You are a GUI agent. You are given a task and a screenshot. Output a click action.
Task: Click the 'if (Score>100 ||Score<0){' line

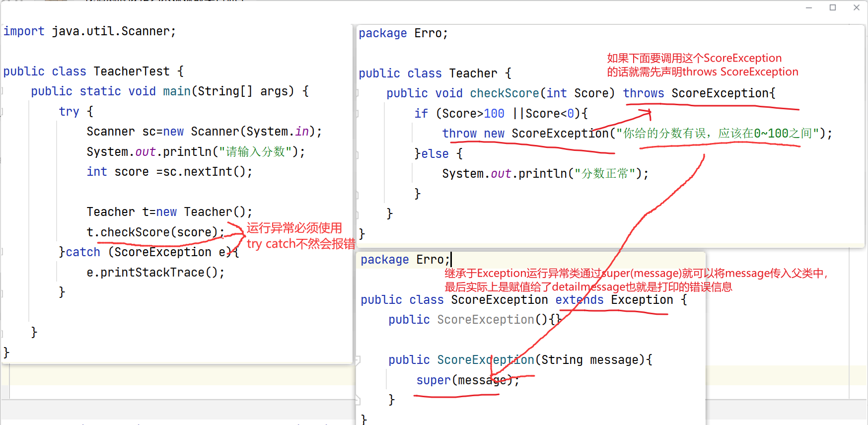(x=501, y=114)
